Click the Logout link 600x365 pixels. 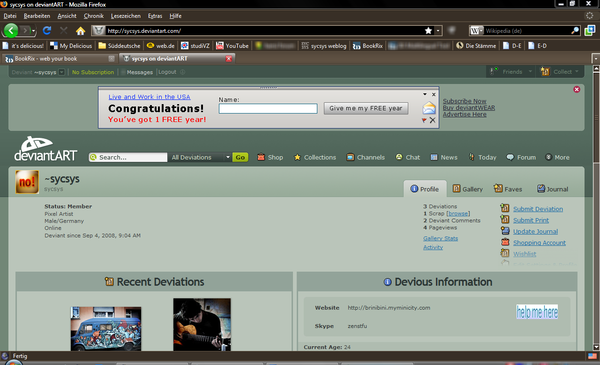coord(167,72)
